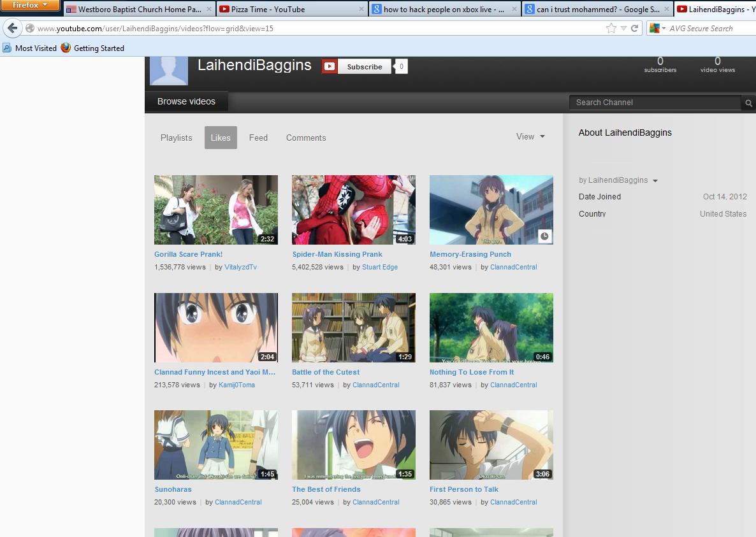This screenshot has height=537, width=756.
Task: Open Clannad Funny Incest and Yaoi thumbnail
Action: click(216, 327)
